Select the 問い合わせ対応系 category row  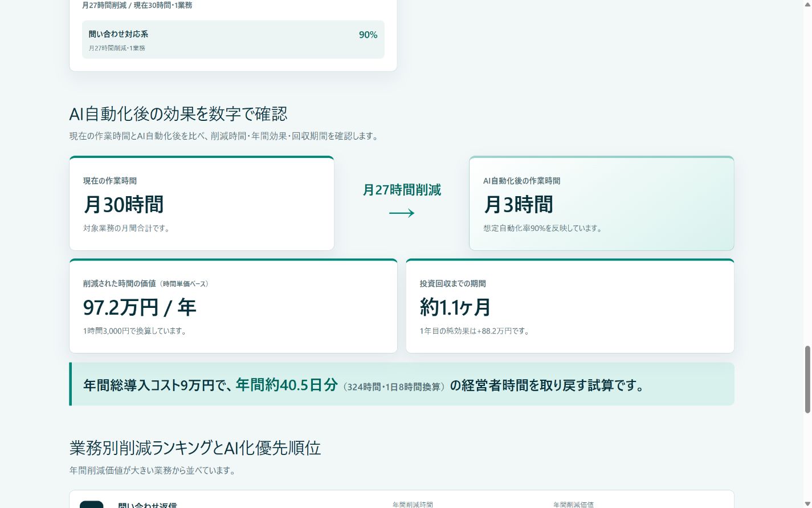pos(233,39)
